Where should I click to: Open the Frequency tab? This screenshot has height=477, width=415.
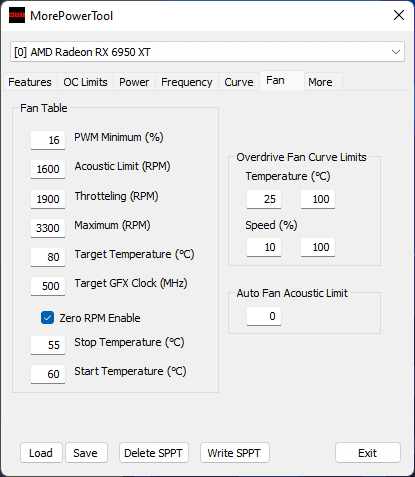pos(187,82)
